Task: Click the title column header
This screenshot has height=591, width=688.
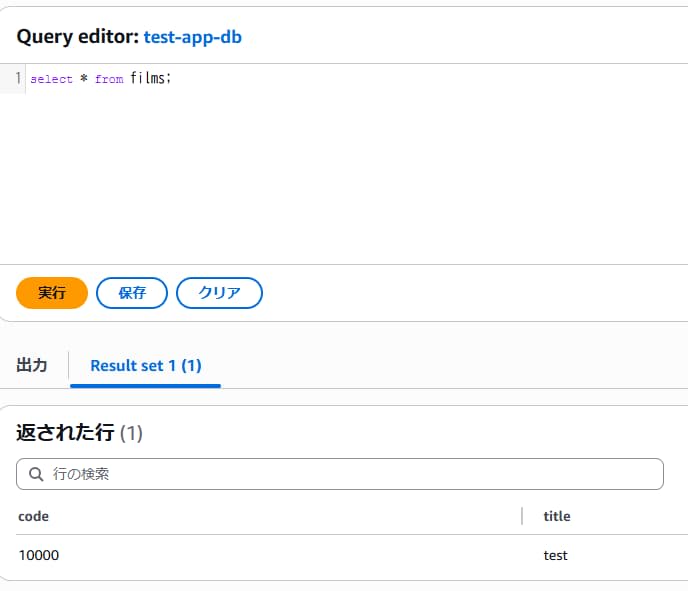Action: coord(557,516)
